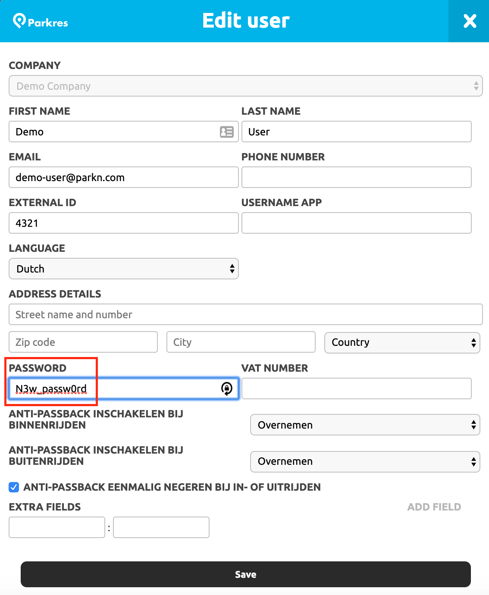
Task: Click the External ID field with 4321
Action: (124, 223)
